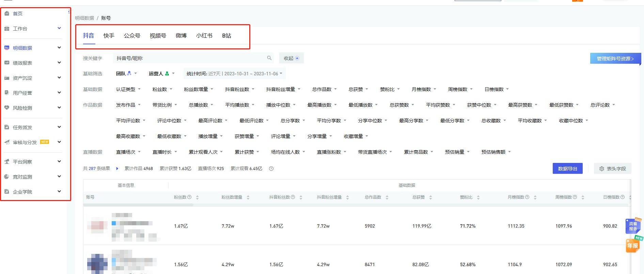The width and height of the screenshot is (644, 274).
Task: Expand the 工作台 menu chevron
Action: (59, 28)
